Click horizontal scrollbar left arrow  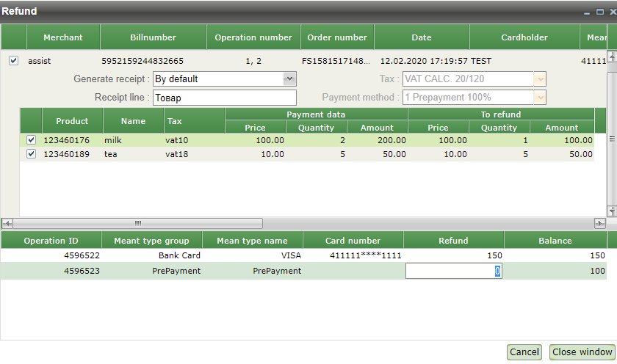pos(6,223)
